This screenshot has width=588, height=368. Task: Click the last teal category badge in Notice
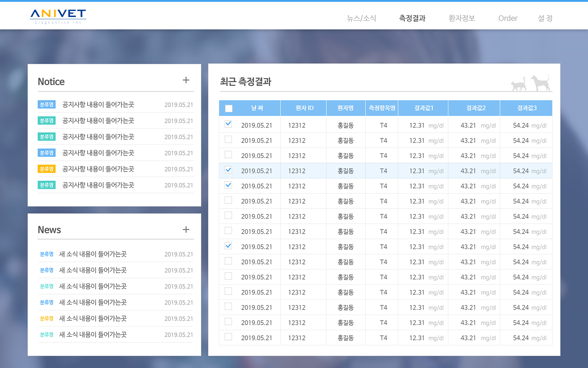(46, 185)
